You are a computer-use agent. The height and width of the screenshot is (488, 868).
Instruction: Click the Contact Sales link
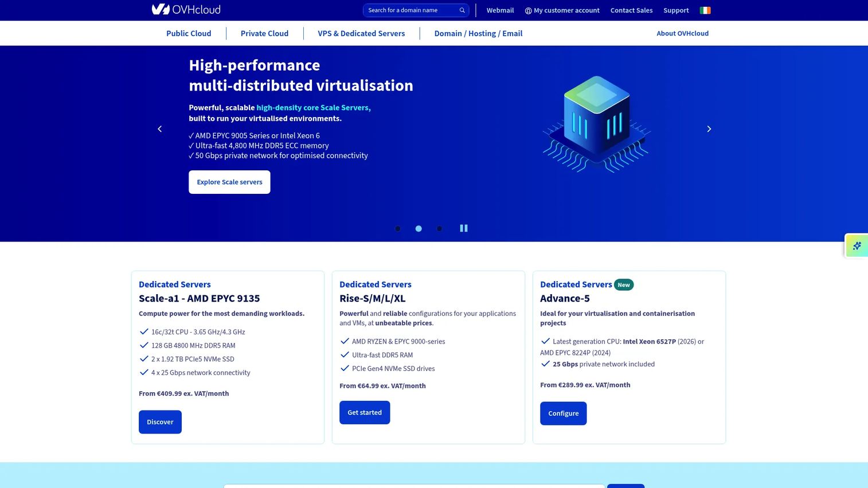(x=631, y=10)
